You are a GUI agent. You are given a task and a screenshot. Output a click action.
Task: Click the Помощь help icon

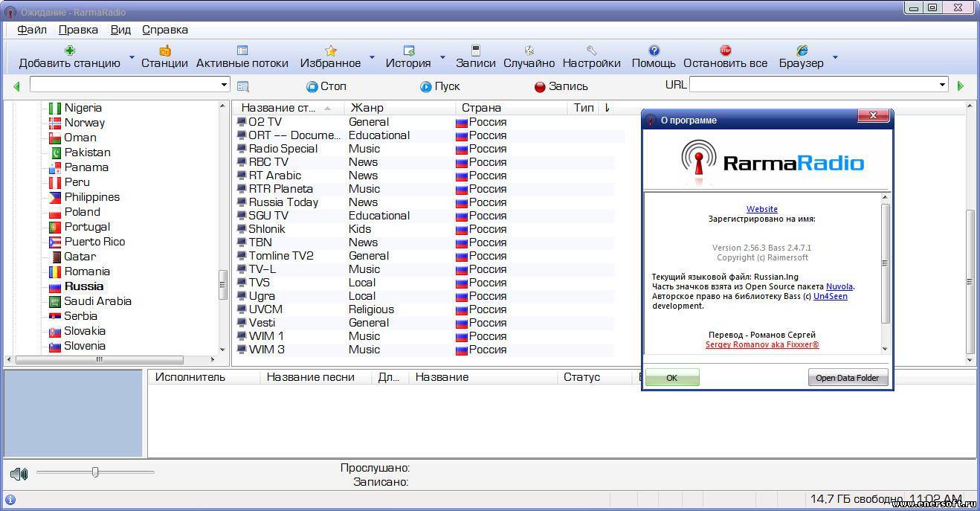[654, 51]
